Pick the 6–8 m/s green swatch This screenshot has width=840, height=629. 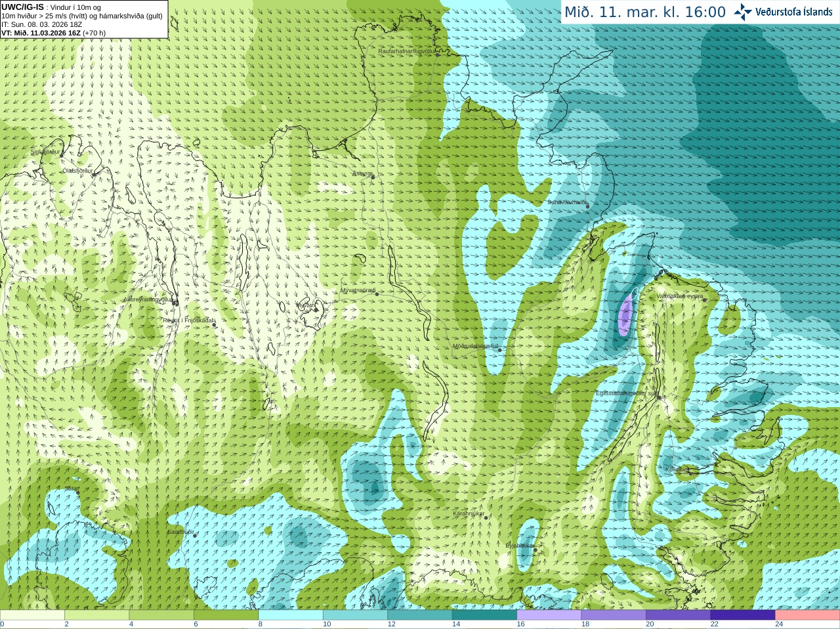[x=226, y=615]
